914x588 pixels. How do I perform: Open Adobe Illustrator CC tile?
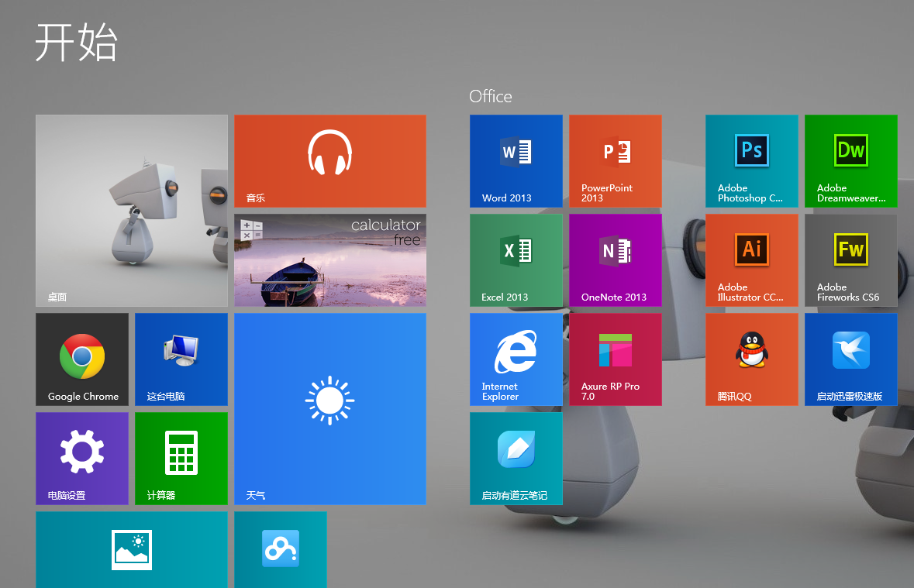pyautogui.click(x=751, y=260)
